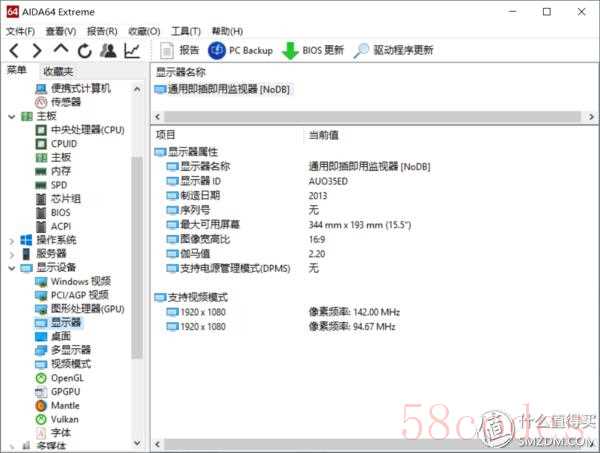Select 便携式计算机 in the tree
Viewport: 600px width, 453px height.
[73, 89]
